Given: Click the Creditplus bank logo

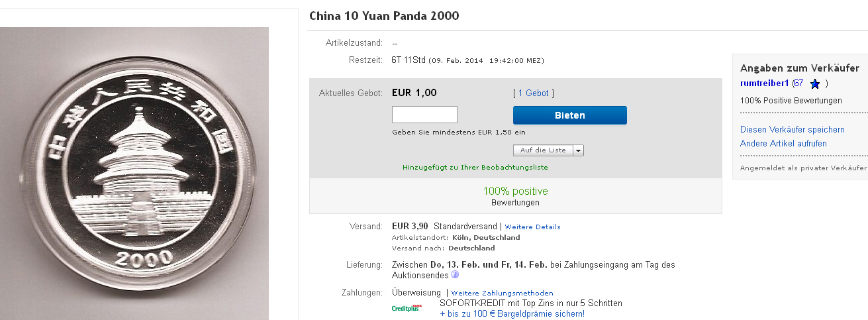Looking at the screenshot, I should [x=406, y=308].
